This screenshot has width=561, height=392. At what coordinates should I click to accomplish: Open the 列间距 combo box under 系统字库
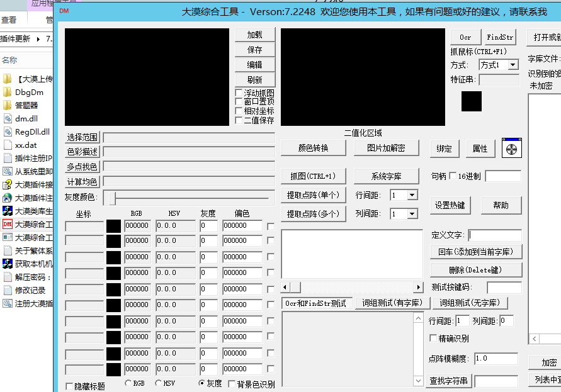(412, 214)
